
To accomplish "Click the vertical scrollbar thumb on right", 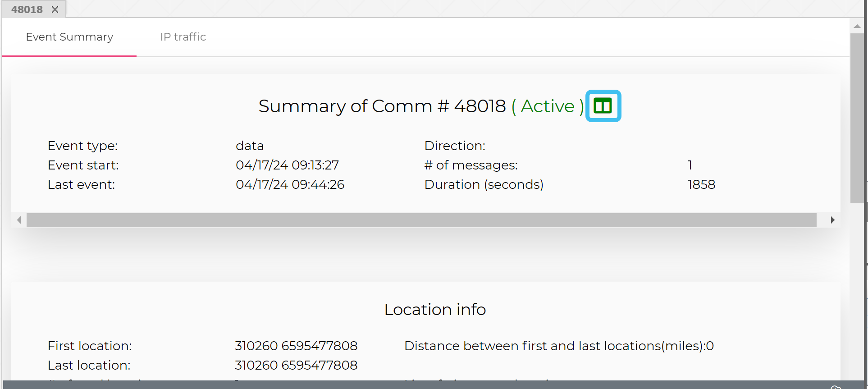I will click(x=857, y=118).
